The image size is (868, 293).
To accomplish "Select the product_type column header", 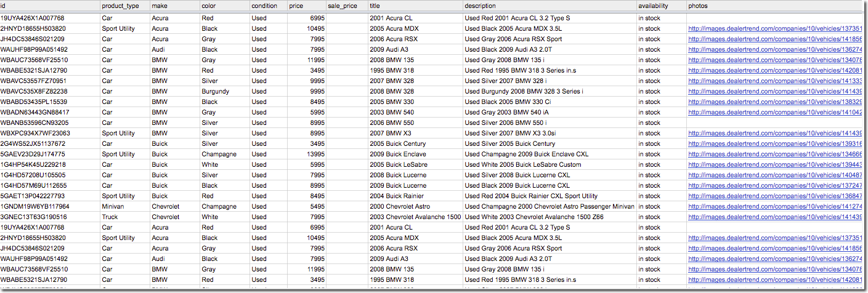I will pyautogui.click(x=125, y=6).
